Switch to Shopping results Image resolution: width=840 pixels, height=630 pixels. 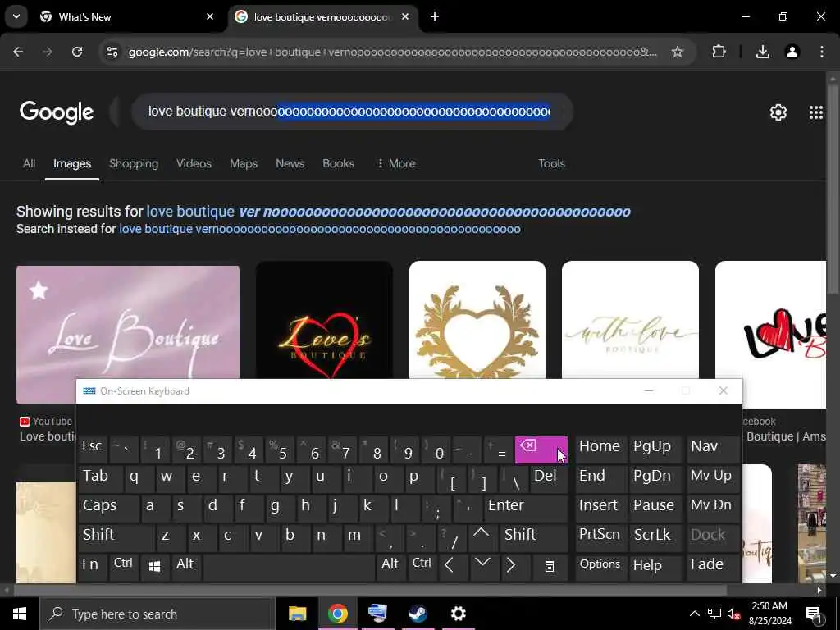[134, 163]
